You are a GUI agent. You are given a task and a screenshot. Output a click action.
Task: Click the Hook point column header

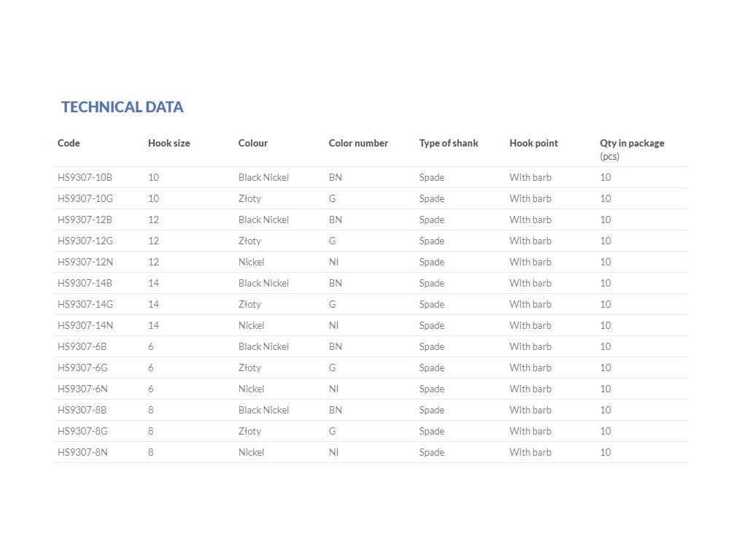tap(533, 143)
